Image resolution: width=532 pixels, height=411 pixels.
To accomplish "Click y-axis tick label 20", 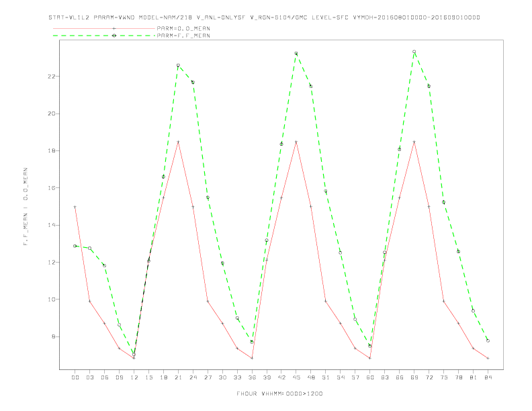I will 51,113.
